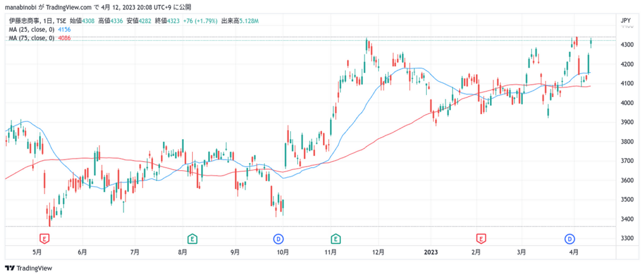Click the 6月 time axis label
644x277 pixels.
click(x=82, y=252)
